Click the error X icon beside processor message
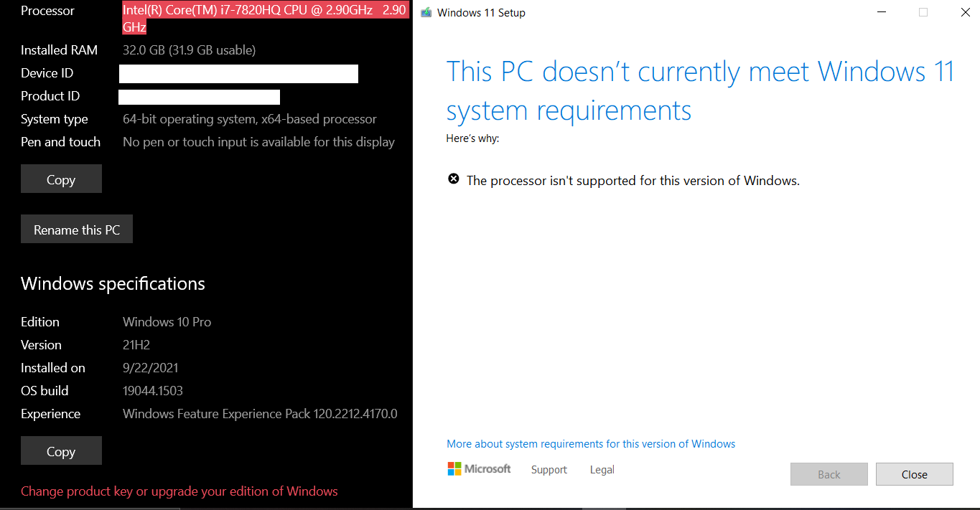The image size is (980, 510). (x=454, y=179)
